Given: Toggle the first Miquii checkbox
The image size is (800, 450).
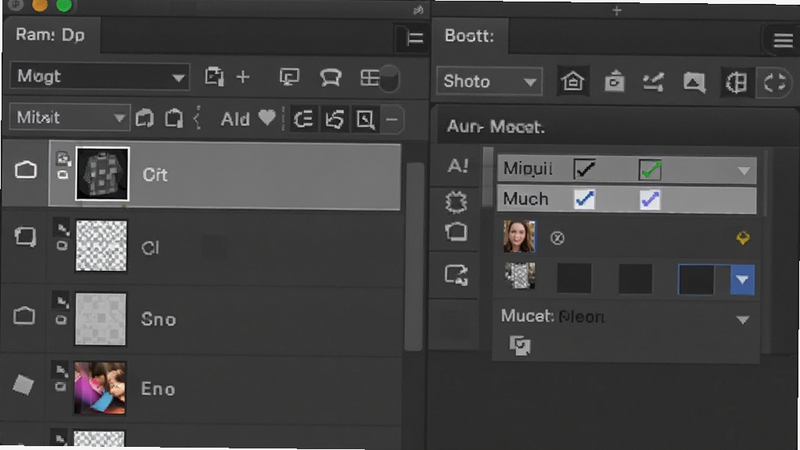Looking at the screenshot, I should (x=584, y=169).
